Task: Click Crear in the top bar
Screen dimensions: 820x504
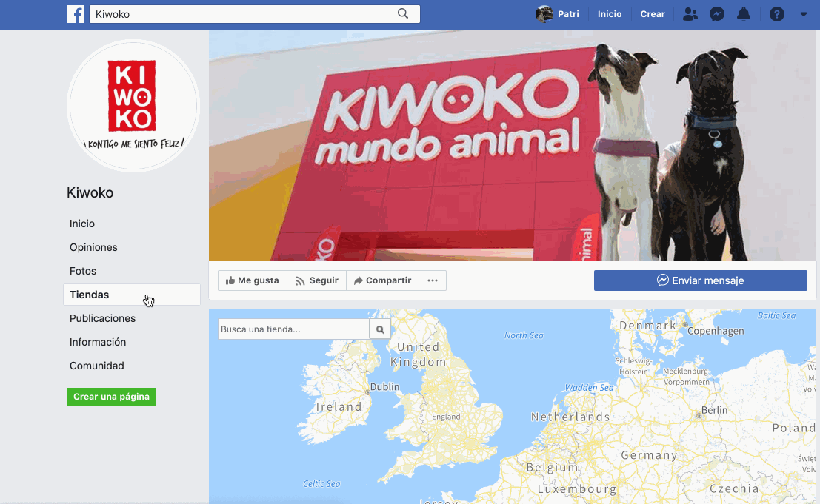Action: click(x=653, y=14)
